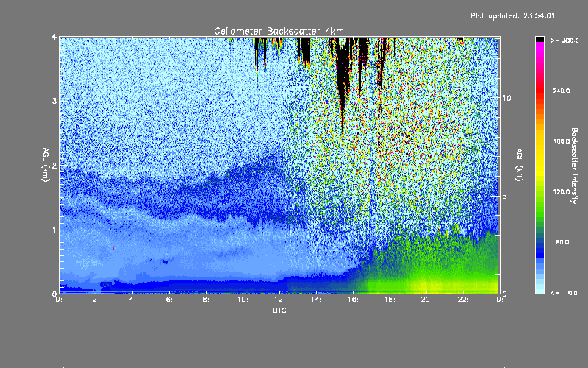This screenshot has width=588, height=368.
Task: Click the 3 tick on the km axis
Action: tap(54, 101)
